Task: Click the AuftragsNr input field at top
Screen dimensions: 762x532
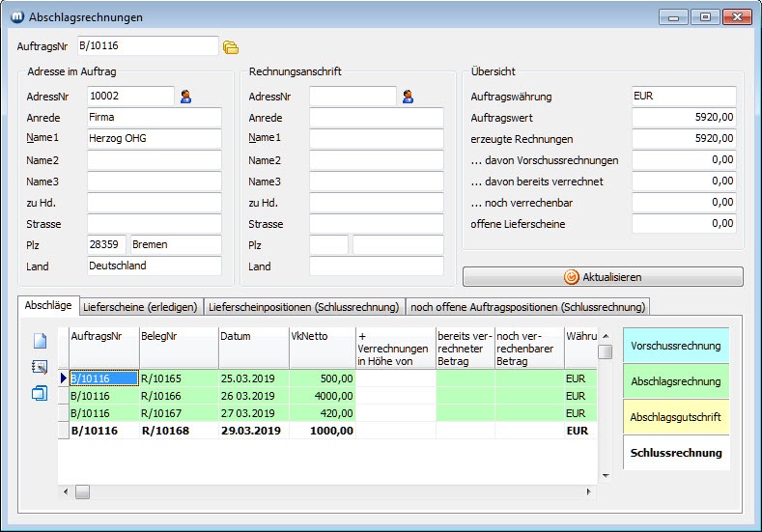Action: (x=148, y=46)
